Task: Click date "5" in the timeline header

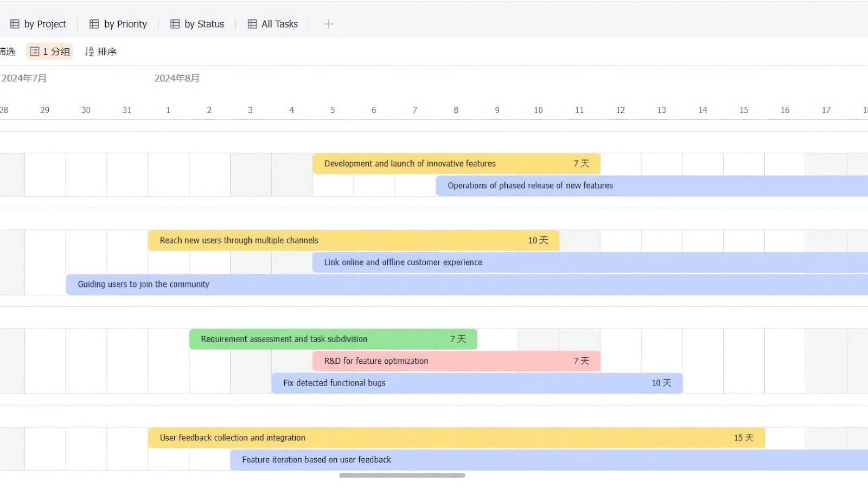Action: (x=333, y=110)
